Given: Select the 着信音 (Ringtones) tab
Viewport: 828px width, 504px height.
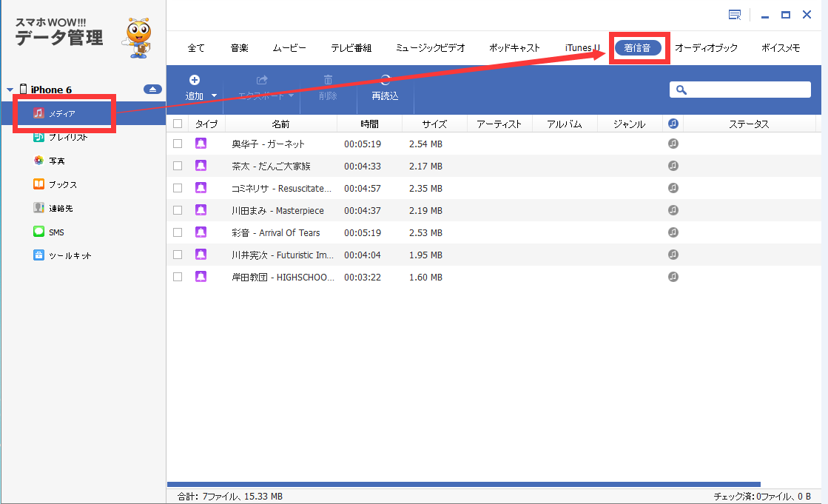Looking at the screenshot, I should click(638, 47).
